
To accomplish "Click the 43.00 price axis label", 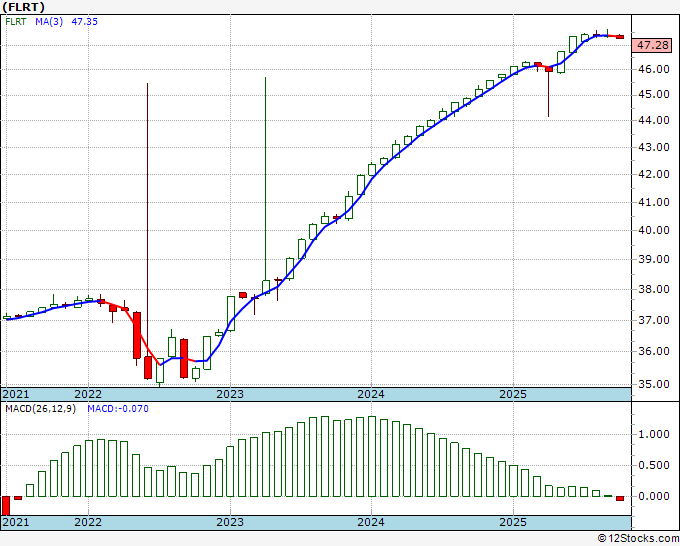I will point(654,147).
